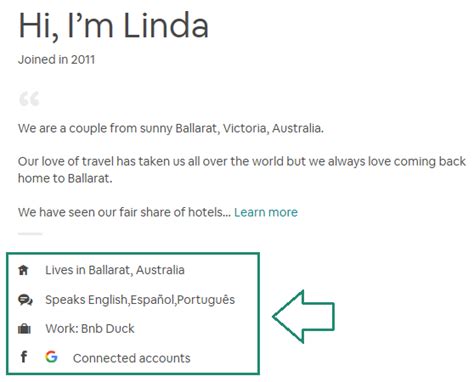Image resolution: width=474 pixels, height=382 pixels.
Task: Open the Learn more link
Action: pos(266,212)
